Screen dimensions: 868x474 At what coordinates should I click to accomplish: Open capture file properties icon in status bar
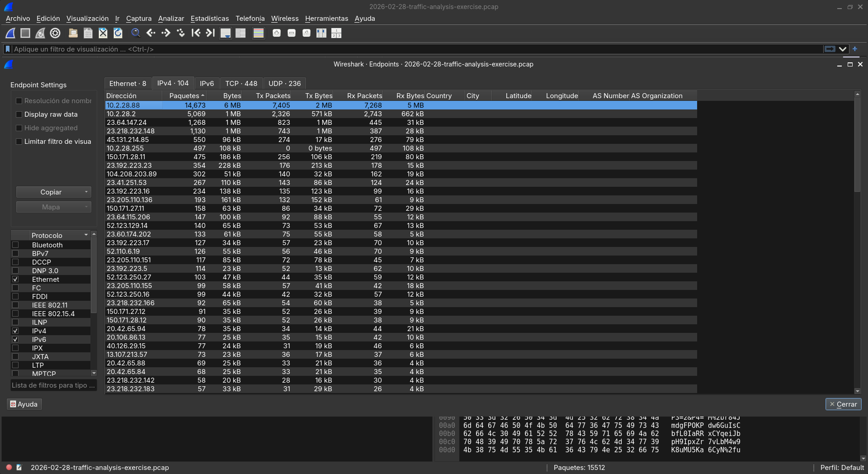[x=19, y=467]
